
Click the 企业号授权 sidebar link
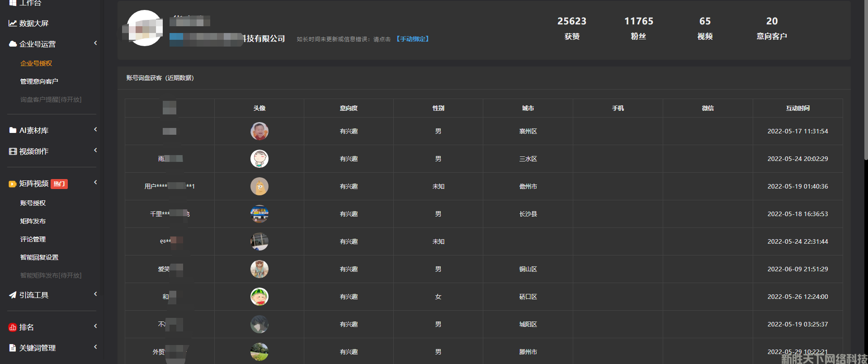[36, 63]
